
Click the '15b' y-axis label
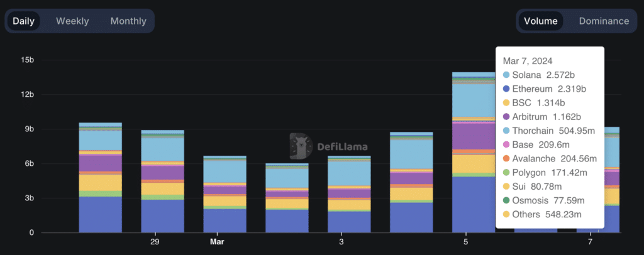click(28, 60)
